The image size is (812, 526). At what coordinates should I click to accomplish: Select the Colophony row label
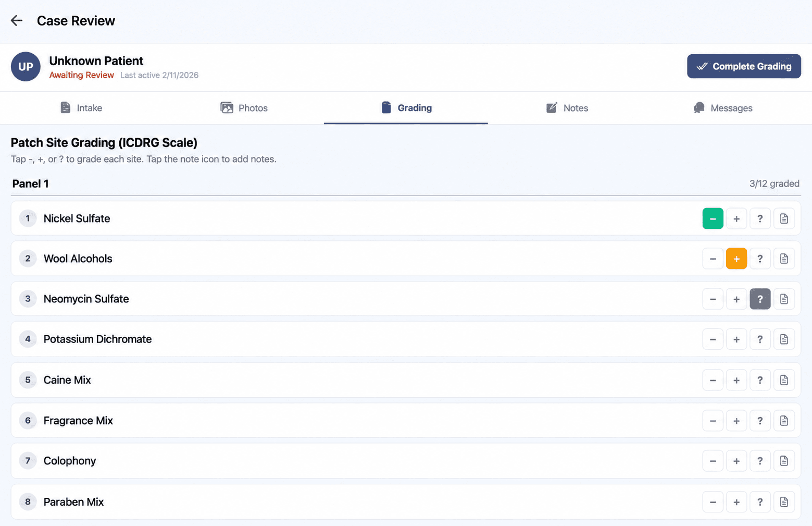[x=70, y=461]
